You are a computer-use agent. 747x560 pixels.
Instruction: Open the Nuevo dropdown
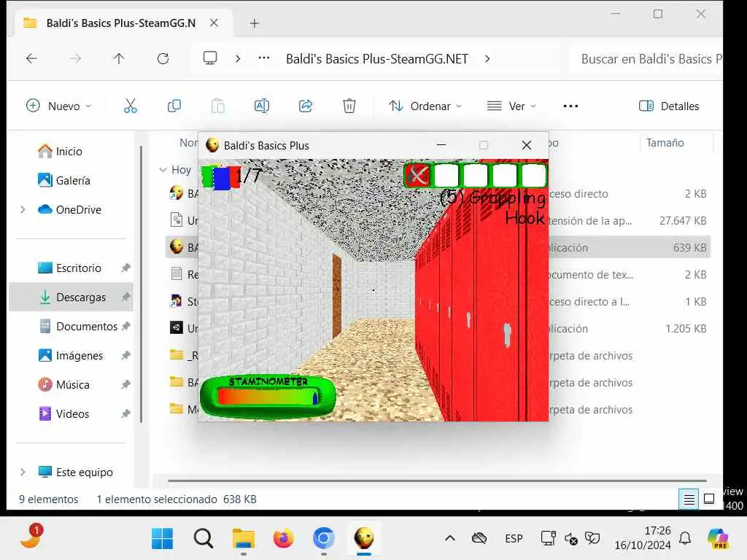pyautogui.click(x=58, y=106)
